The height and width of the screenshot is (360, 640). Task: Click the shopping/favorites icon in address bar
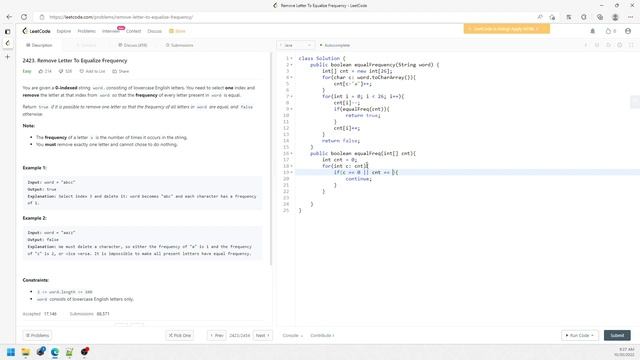(x=552, y=17)
